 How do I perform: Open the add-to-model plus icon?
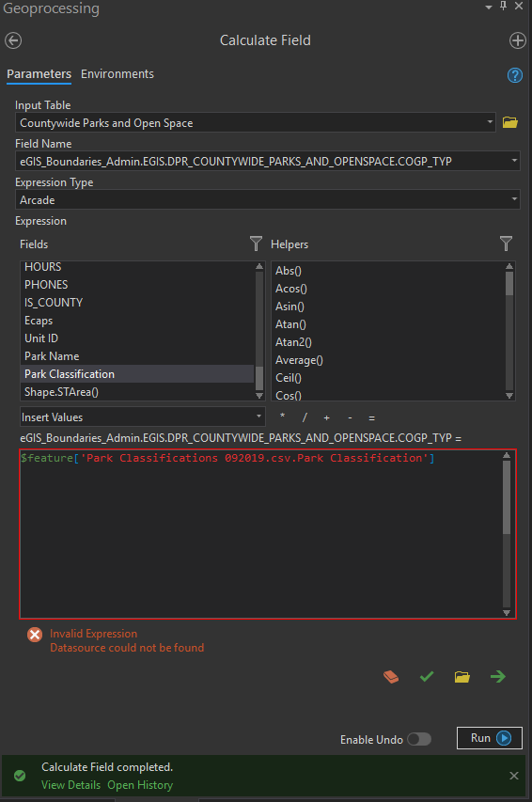coord(518,40)
